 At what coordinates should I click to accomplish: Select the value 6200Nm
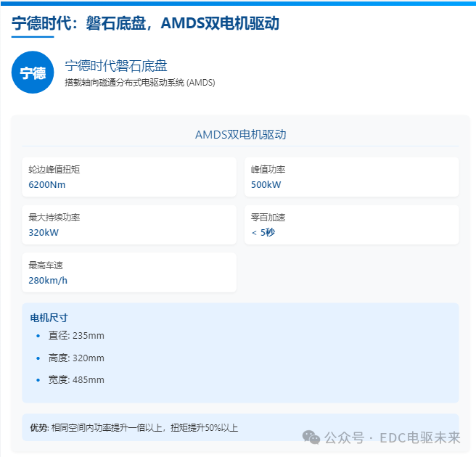(47, 184)
